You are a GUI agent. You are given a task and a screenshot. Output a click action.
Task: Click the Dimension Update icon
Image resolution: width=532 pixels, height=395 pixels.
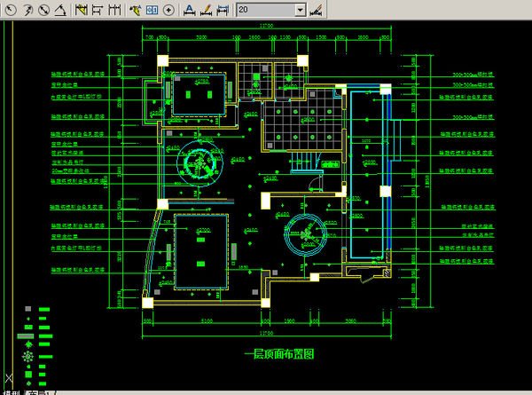point(223,10)
